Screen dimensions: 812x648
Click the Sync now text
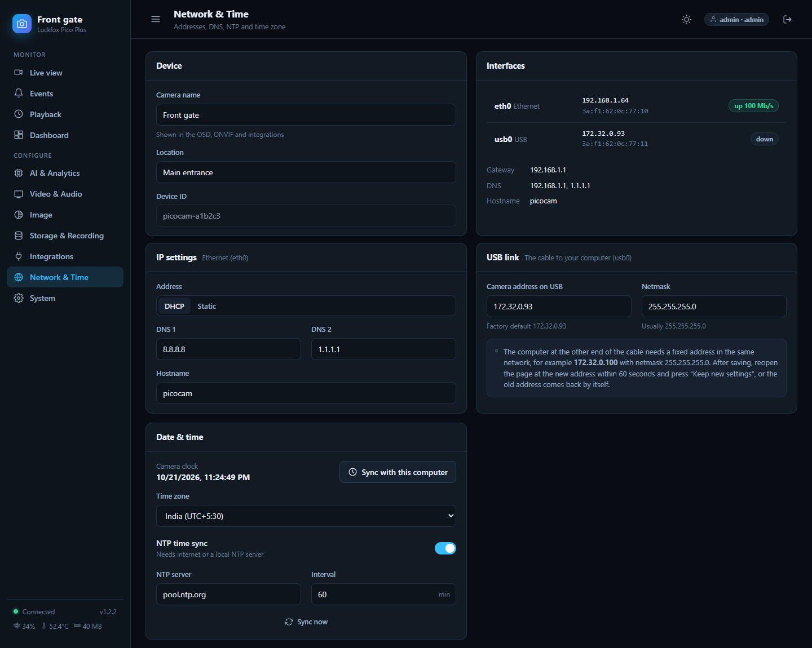click(312, 622)
